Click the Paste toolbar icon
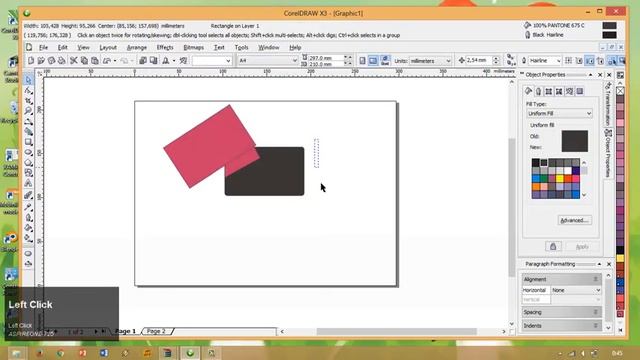This screenshot has width=640, height=360. [x=95, y=61]
